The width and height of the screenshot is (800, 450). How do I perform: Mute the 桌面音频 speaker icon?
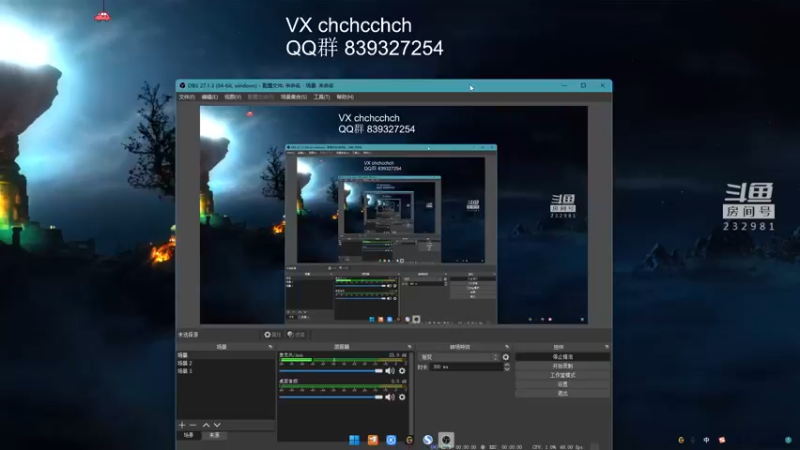[x=390, y=397]
